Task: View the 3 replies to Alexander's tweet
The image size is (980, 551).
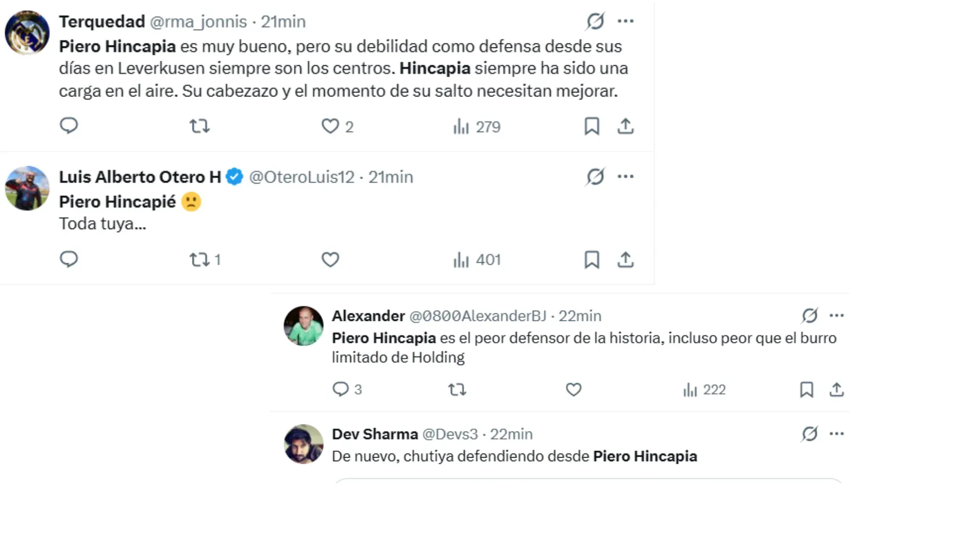Action: 347,389
